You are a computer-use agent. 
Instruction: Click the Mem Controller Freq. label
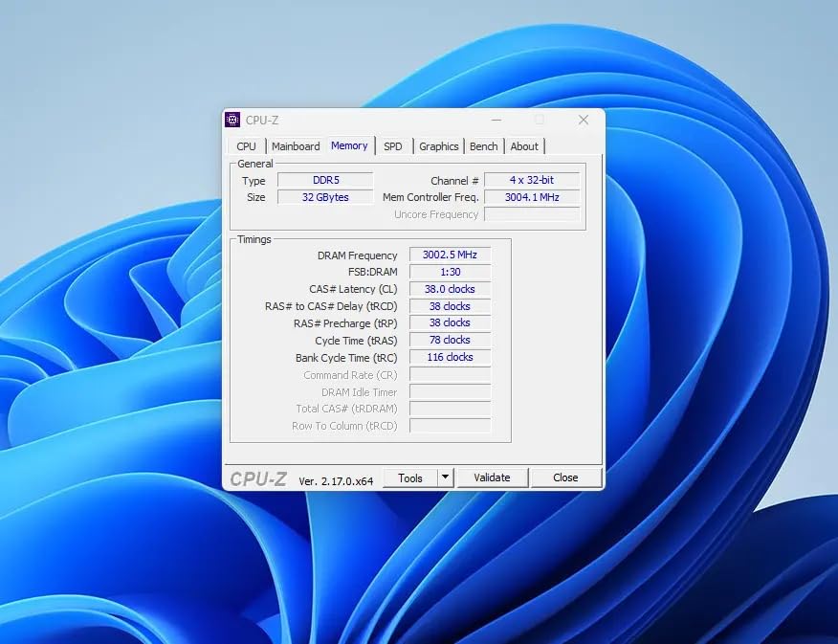click(x=430, y=197)
